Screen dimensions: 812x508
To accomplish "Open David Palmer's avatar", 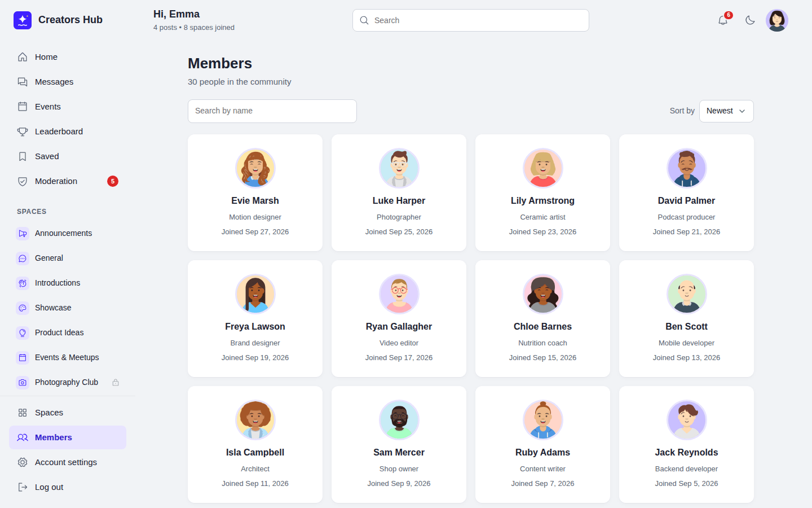I will [x=687, y=168].
